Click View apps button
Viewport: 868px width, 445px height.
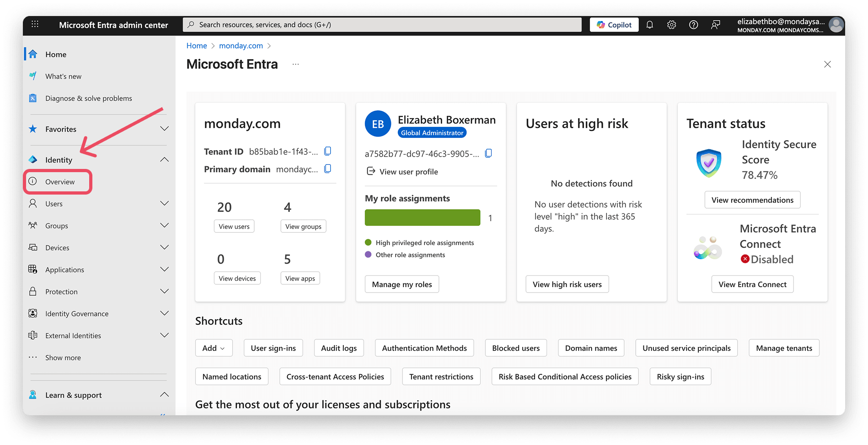click(300, 278)
